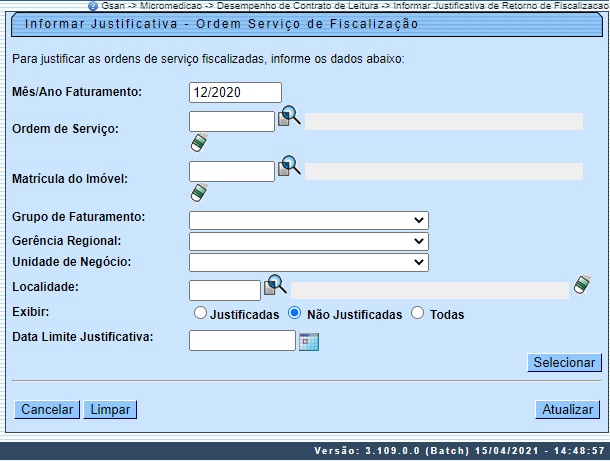Screen dimensions: 610x461
Task: Pick the Todas radio option
Action: pyautogui.click(x=418, y=314)
